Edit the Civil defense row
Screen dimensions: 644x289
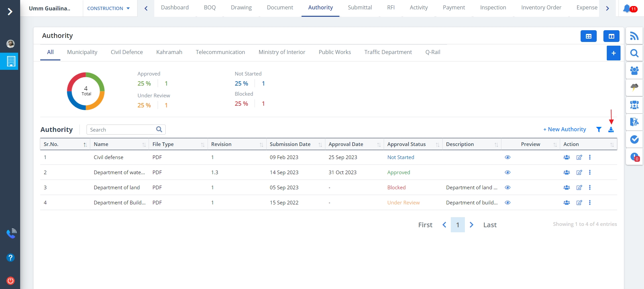pos(579,157)
